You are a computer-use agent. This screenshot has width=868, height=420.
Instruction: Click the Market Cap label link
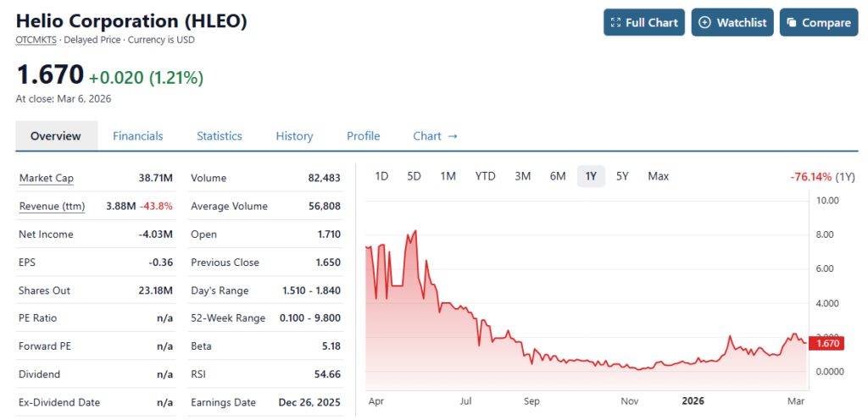tap(46, 179)
